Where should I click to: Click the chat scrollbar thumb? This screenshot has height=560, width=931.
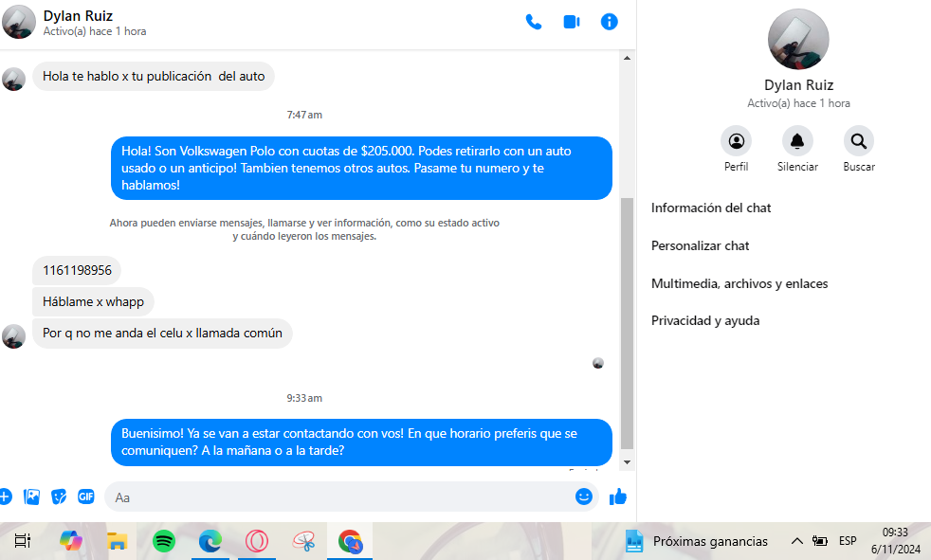(x=627, y=323)
